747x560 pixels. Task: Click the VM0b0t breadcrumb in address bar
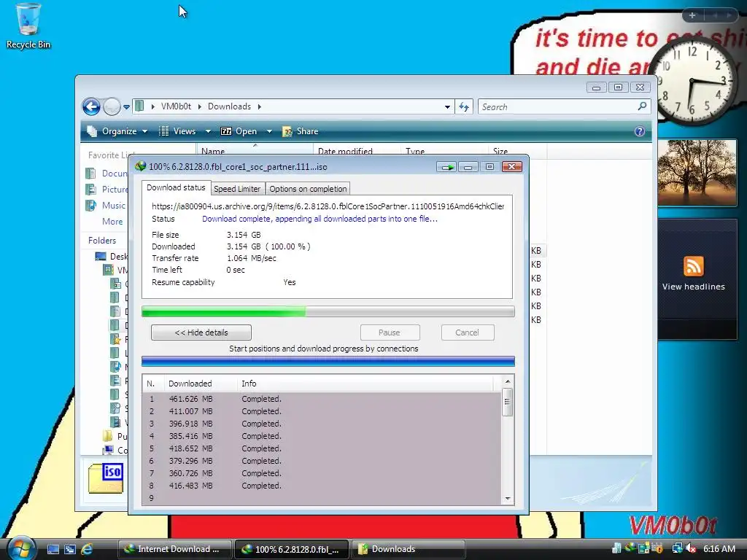point(176,106)
